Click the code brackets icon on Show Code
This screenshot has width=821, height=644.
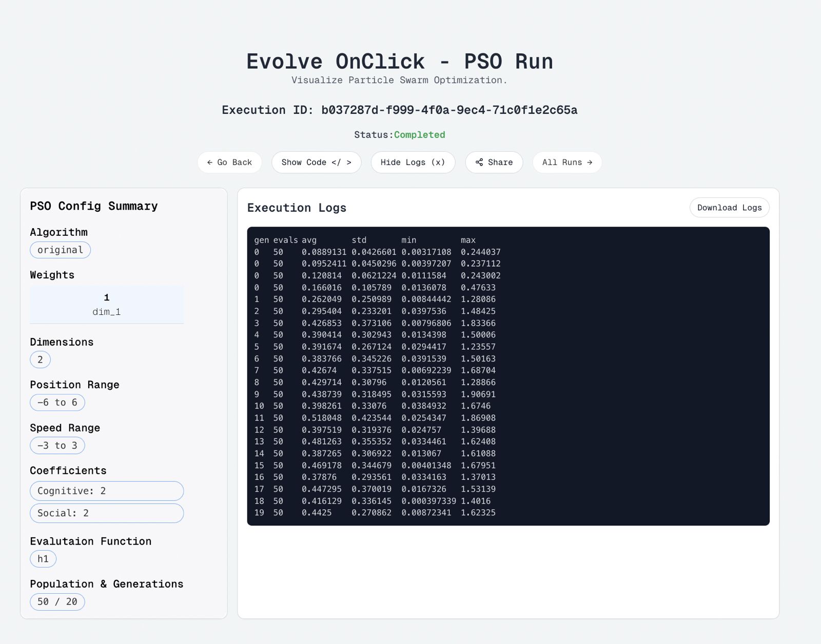tap(342, 162)
